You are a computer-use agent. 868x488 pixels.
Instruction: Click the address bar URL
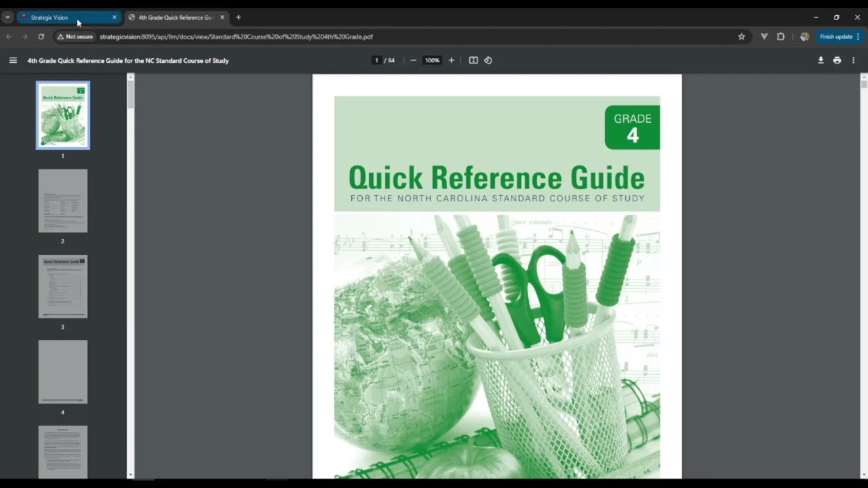tap(236, 37)
